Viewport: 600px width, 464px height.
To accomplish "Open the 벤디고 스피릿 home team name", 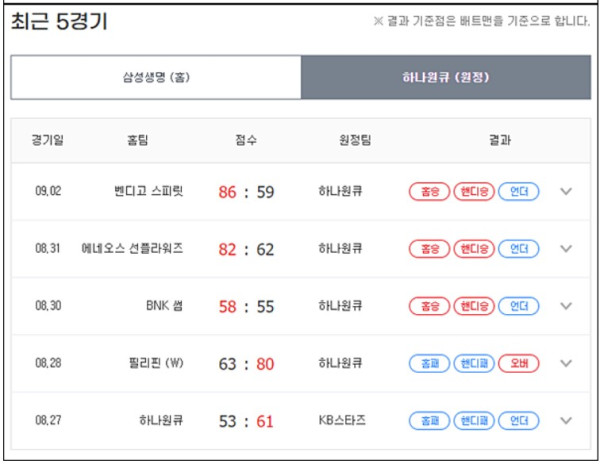I will coord(149,191).
